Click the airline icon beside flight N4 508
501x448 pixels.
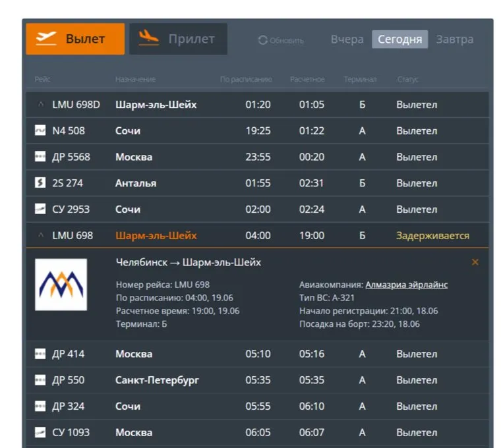pyautogui.click(x=40, y=130)
